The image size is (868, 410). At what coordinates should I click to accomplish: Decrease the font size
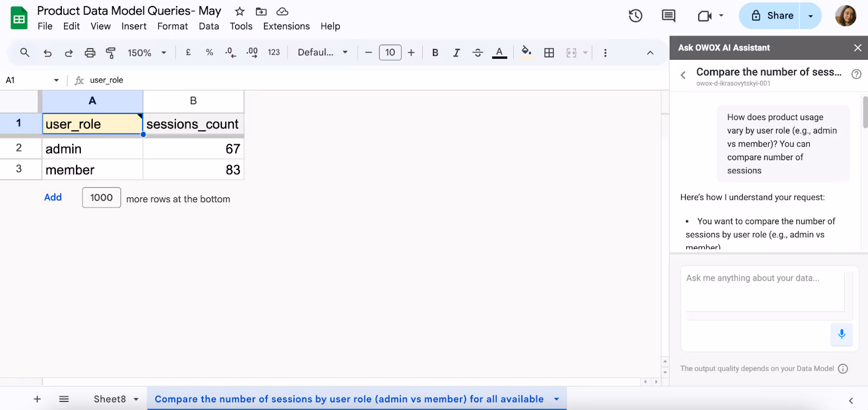(368, 53)
